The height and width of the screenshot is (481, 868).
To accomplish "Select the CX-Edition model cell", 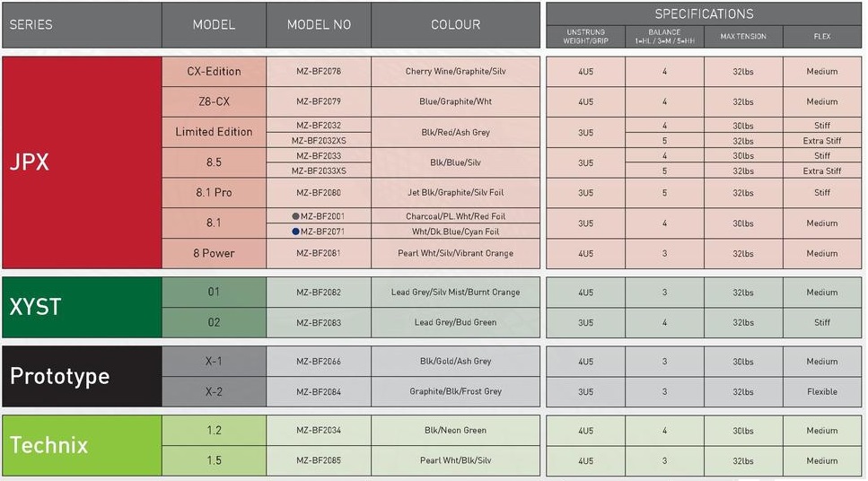I will pos(214,72).
